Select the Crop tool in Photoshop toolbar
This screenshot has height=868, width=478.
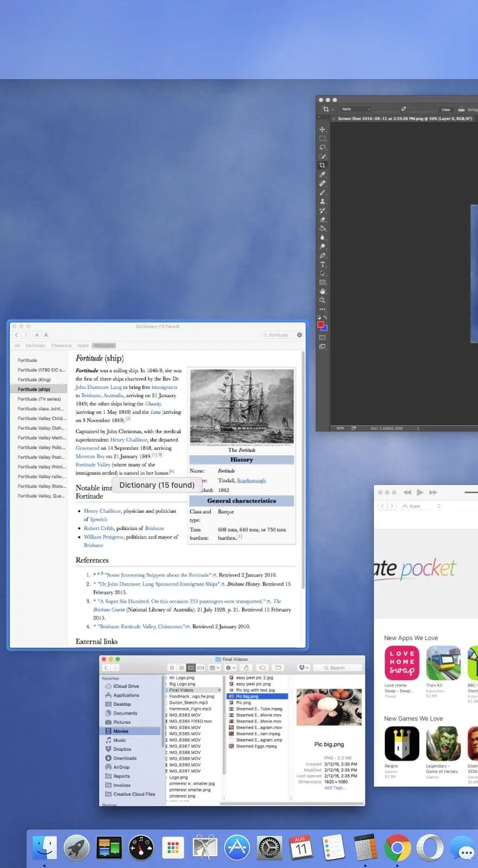(x=322, y=165)
